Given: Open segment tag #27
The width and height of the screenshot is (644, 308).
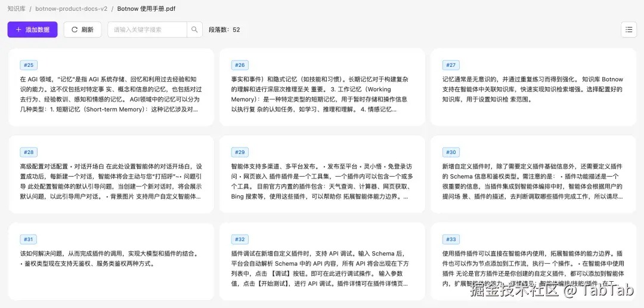Looking at the screenshot, I should click(x=451, y=65).
